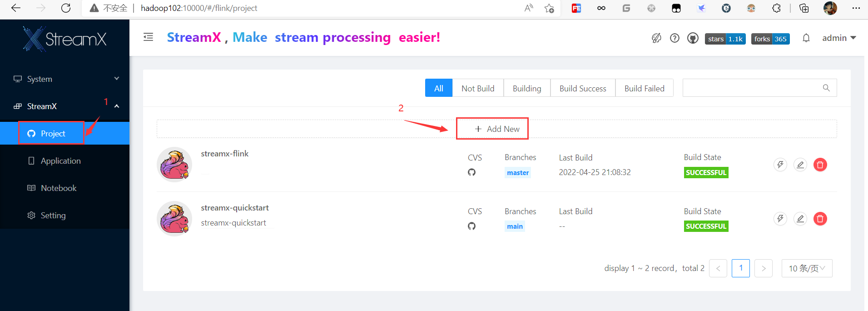Open the Notebook page in the sidebar
The height and width of the screenshot is (311, 868).
(65, 188)
